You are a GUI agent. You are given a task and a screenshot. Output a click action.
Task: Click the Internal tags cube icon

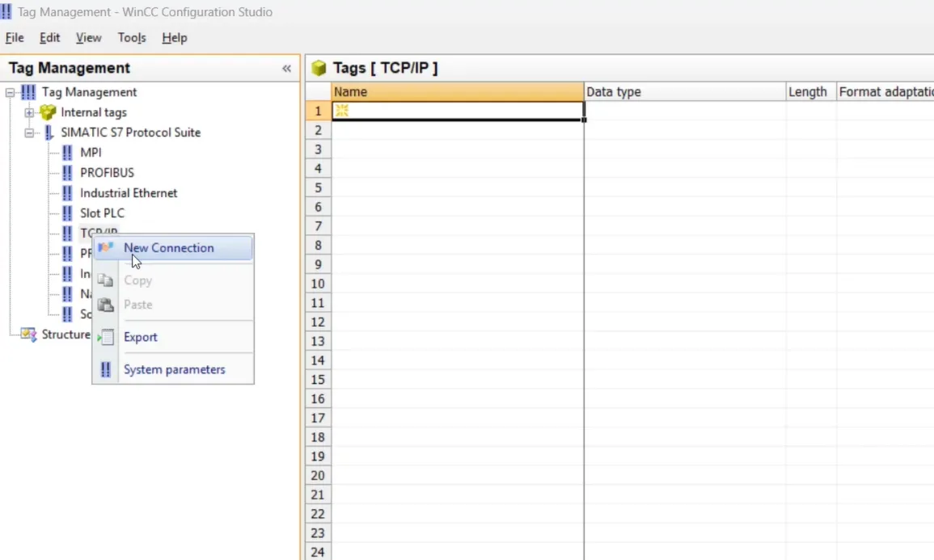48,112
